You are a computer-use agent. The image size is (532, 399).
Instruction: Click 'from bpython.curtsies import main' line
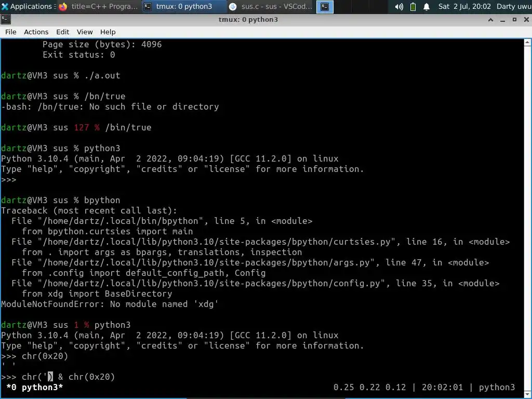(x=107, y=231)
